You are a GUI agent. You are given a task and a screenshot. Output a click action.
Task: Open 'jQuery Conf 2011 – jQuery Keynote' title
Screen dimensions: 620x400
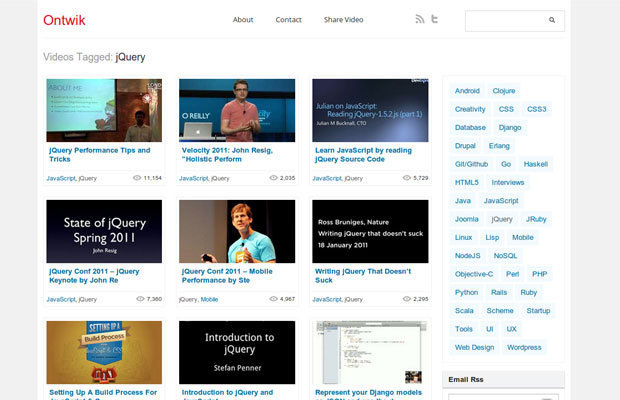94,275
